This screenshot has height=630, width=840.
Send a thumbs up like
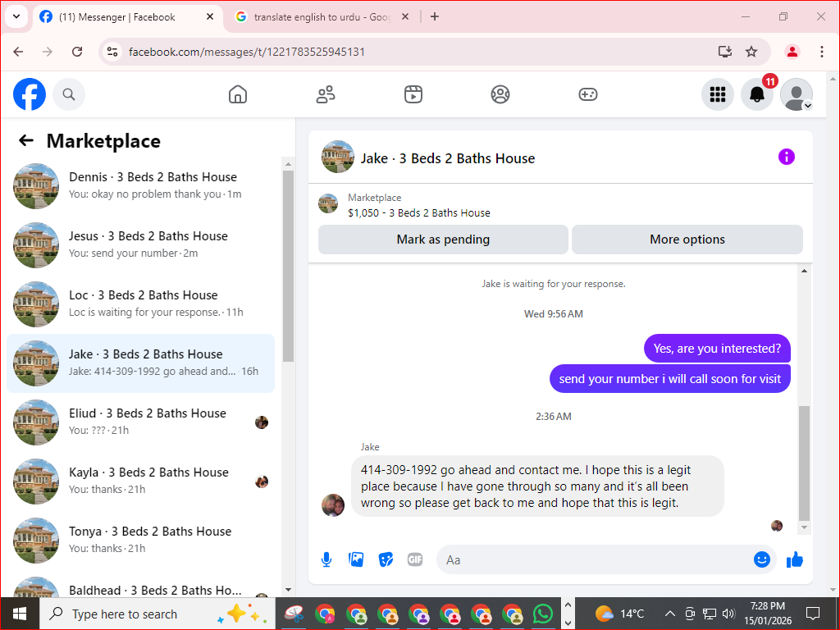[x=794, y=559]
